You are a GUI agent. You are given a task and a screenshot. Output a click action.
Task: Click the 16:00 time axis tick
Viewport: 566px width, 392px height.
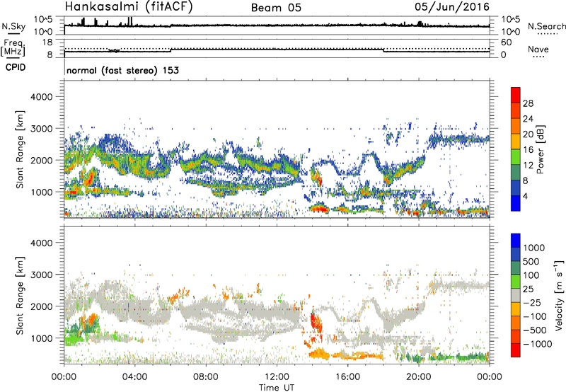point(347,377)
